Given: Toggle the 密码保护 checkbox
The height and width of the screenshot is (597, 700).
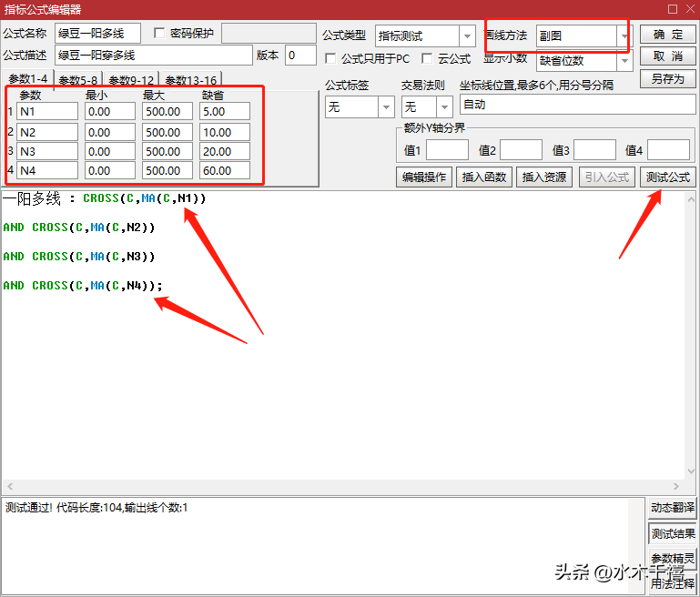Looking at the screenshot, I should [159, 33].
